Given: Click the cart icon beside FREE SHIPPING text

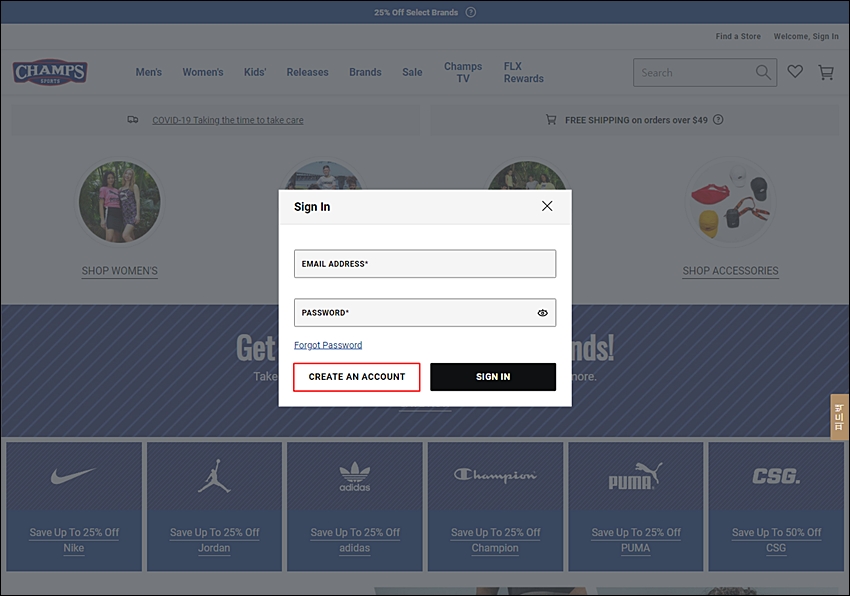Looking at the screenshot, I should pos(551,119).
